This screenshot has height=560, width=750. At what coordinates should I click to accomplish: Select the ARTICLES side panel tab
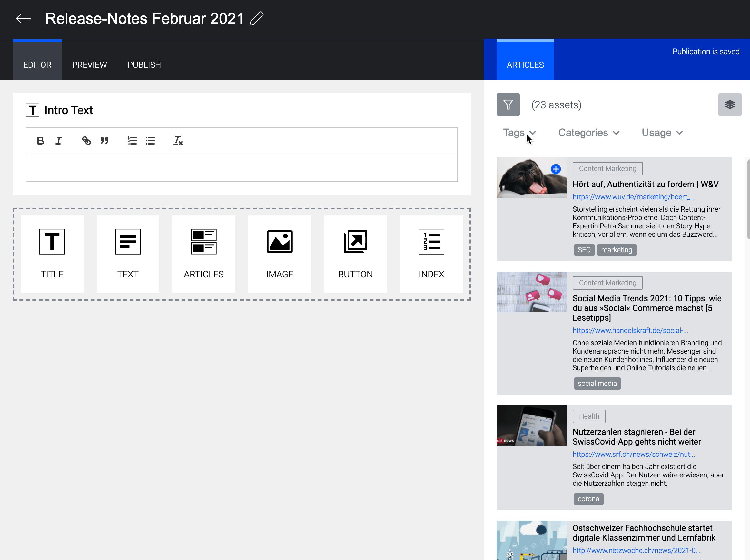click(x=525, y=60)
